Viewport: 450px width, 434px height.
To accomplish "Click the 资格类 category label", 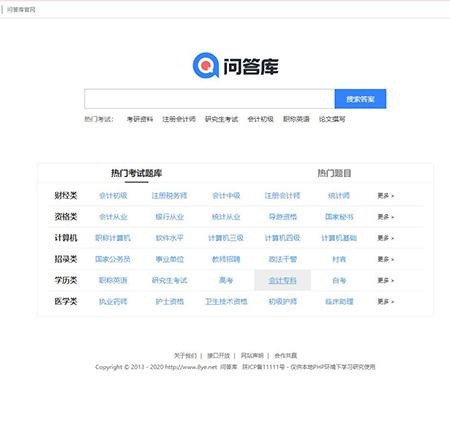I will click(x=66, y=217).
